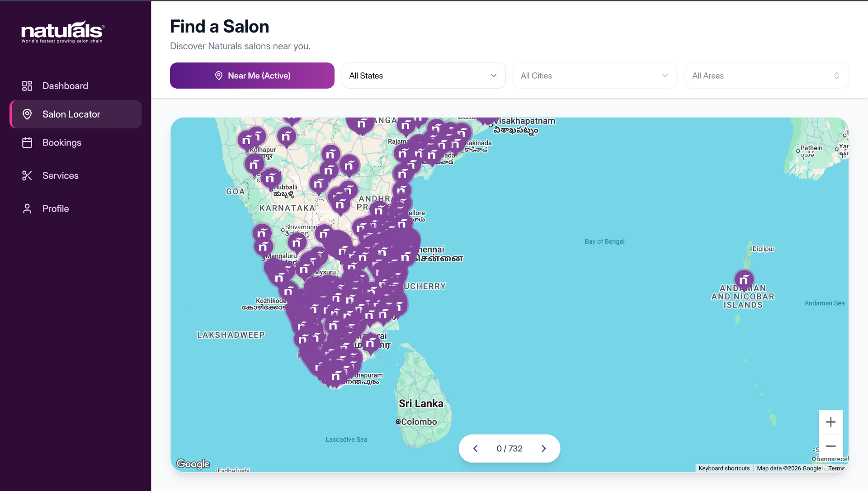The image size is (868, 491).
Task: Click the location pin inside Near Me button
Action: pyautogui.click(x=219, y=76)
